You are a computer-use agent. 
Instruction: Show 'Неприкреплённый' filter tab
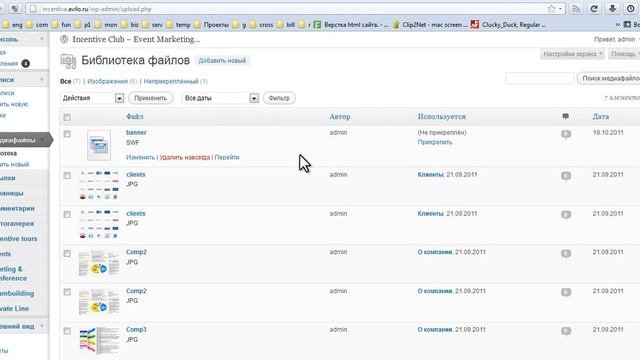[171, 82]
